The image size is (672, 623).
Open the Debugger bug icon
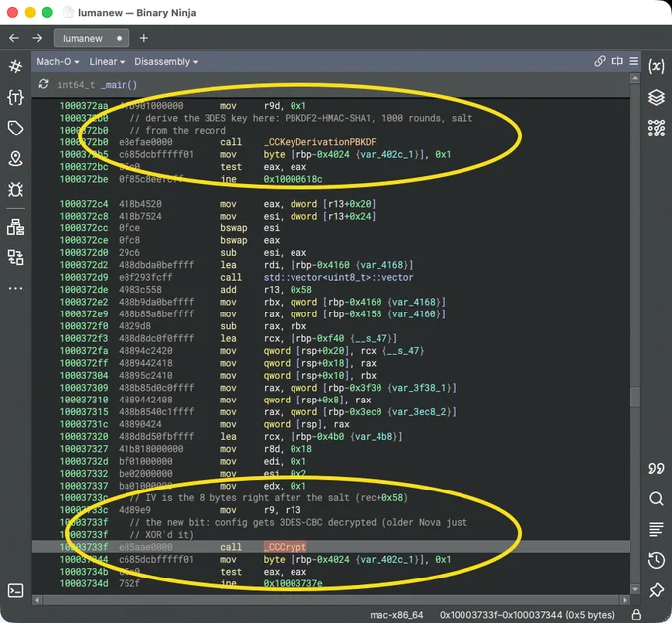coord(16,189)
